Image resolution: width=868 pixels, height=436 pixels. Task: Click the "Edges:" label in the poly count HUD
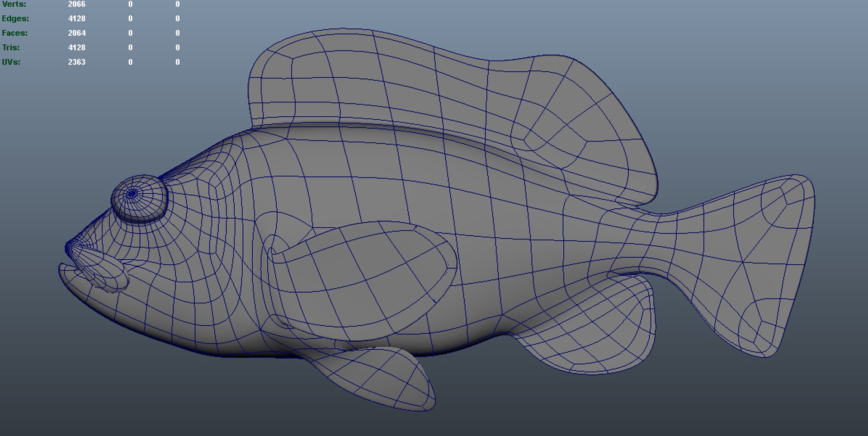[x=15, y=19]
